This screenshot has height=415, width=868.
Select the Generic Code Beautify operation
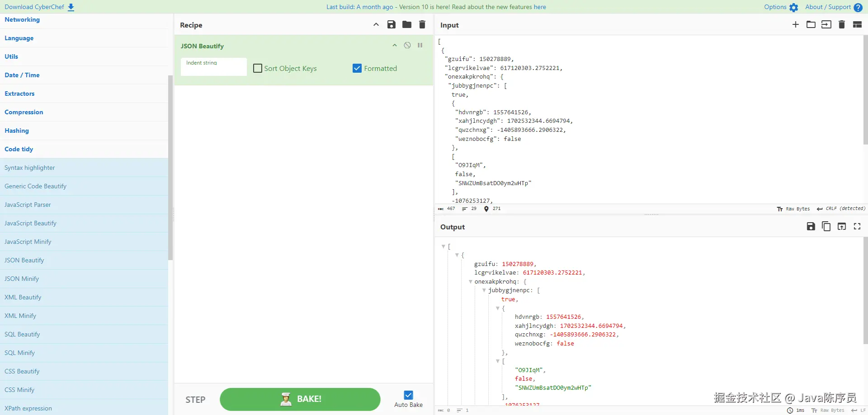coord(84,186)
